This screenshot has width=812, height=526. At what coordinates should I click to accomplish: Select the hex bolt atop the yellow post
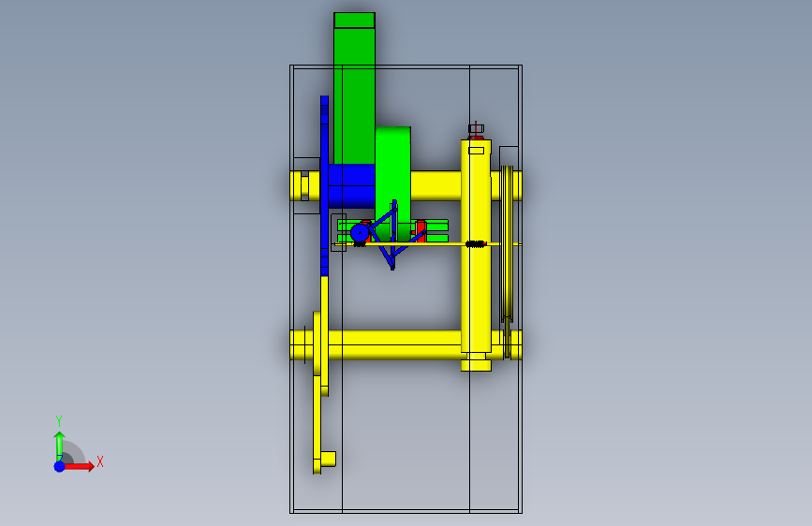(476, 129)
